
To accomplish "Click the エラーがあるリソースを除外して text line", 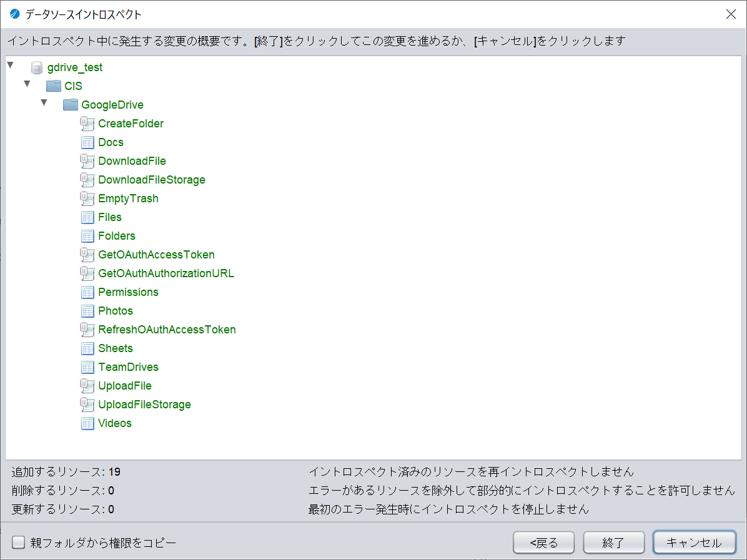I will [522, 491].
